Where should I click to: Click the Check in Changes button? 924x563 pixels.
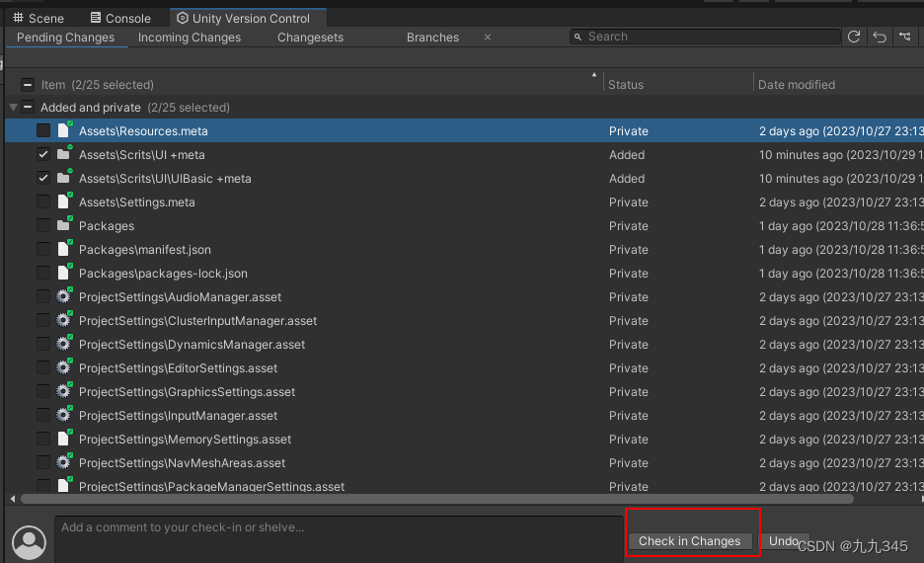(689, 541)
